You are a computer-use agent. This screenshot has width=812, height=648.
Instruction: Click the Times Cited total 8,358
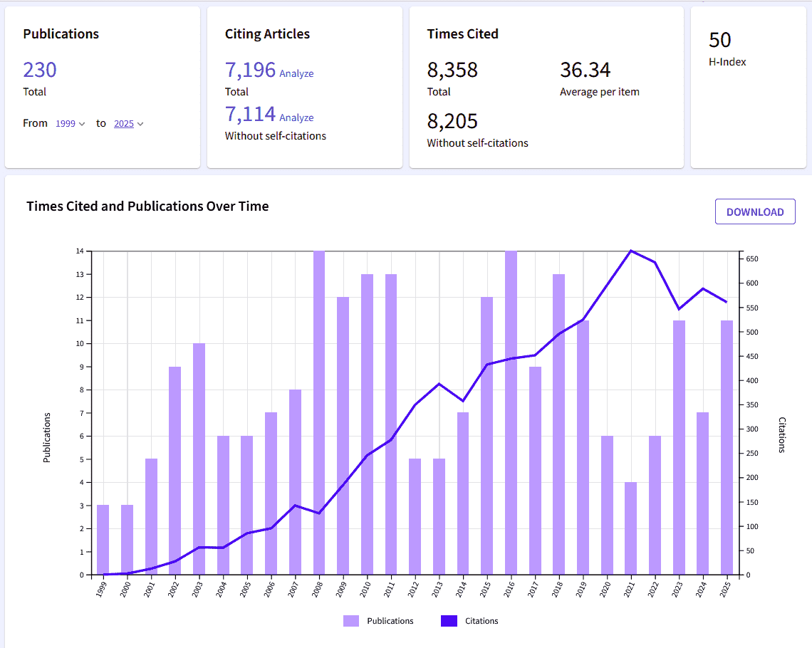(450, 70)
